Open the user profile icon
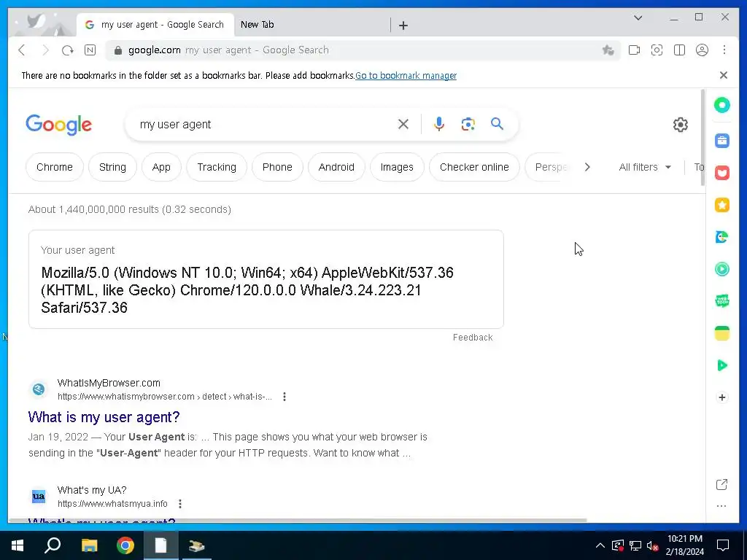747x560 pixels. (x=702, y=50)
